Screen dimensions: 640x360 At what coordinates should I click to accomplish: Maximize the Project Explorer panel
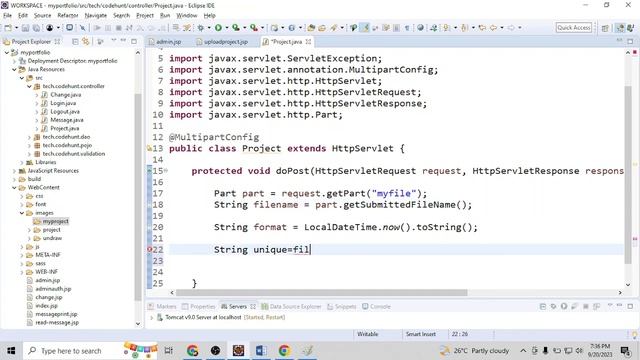(134, 41)
